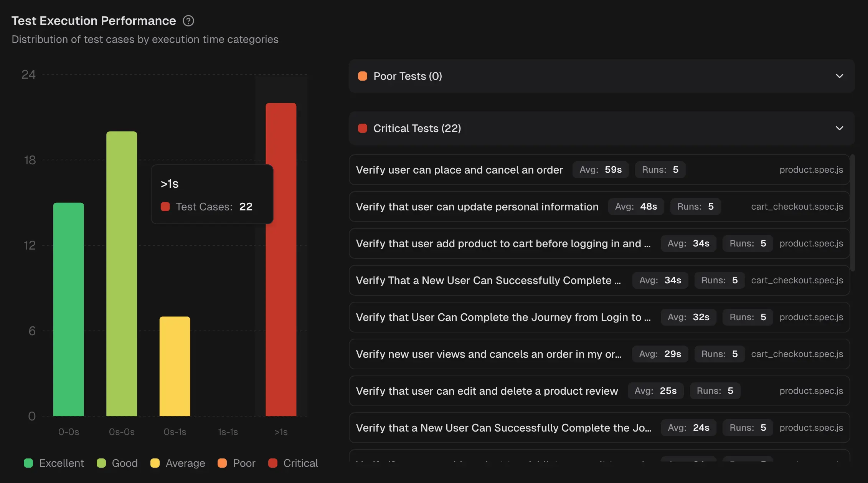Click the orange dot on the Poor Tests header

[363, 76]
